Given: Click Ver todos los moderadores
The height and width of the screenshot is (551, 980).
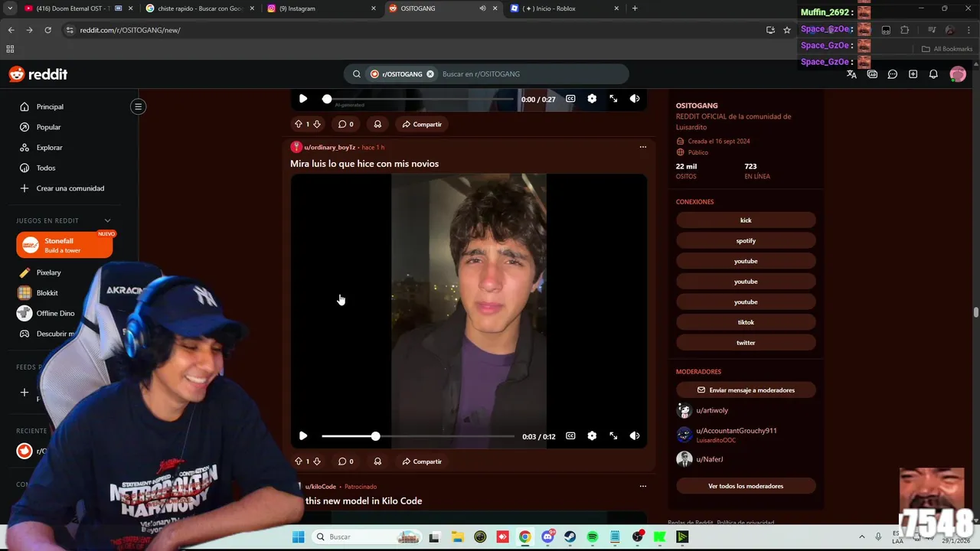Looking at the screenshot, I should [746, 486].
